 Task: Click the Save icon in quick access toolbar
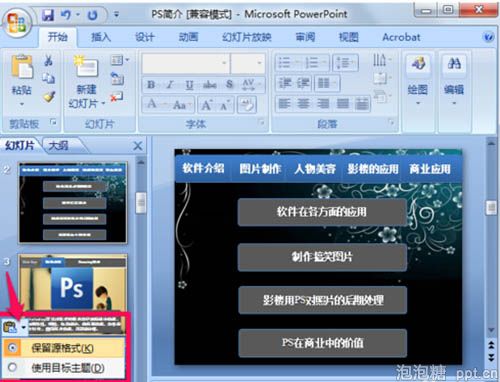coord(48,15)
